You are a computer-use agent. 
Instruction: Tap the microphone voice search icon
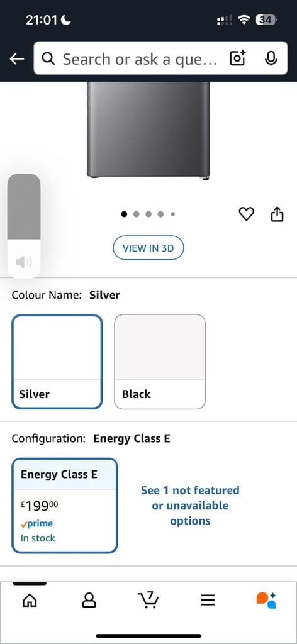coord(271,58)
